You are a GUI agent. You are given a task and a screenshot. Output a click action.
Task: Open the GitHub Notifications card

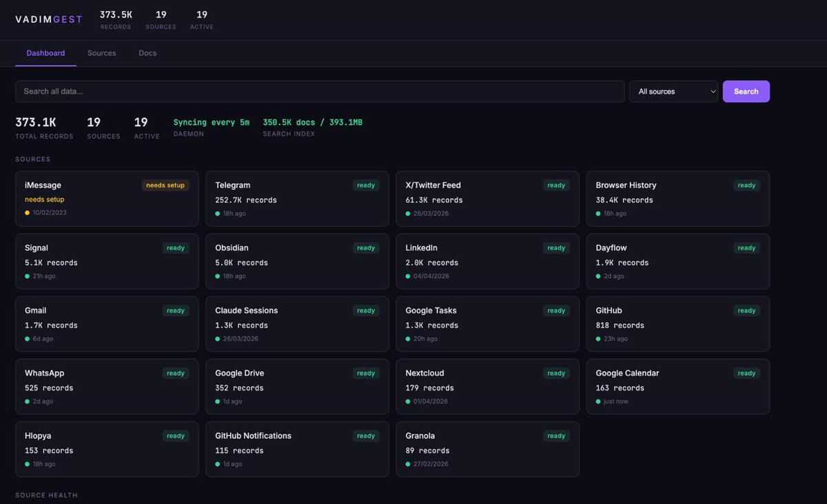[x=297, y=450]
